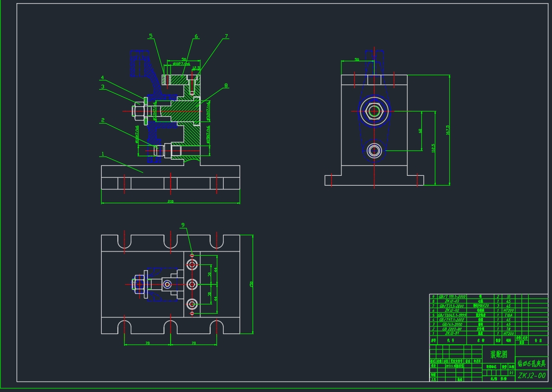This screenshot has width=552, height=392.
Task: Click the ZKJ2-03 code in parts list
Action: pyautogui.click(x=452, y=301)
